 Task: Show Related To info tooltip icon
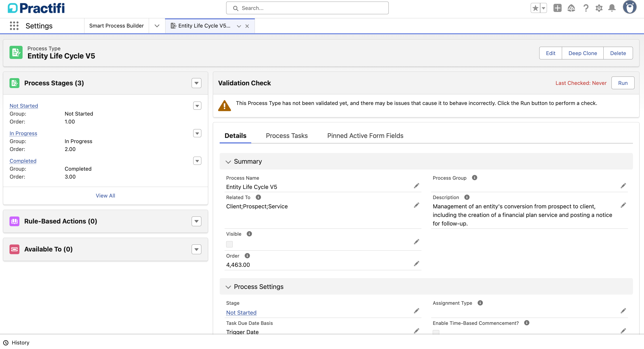click(258, 197)
